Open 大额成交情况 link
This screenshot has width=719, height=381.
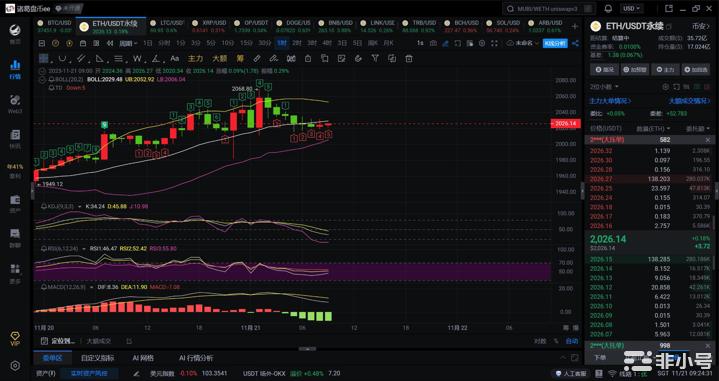tap(688, 101)
